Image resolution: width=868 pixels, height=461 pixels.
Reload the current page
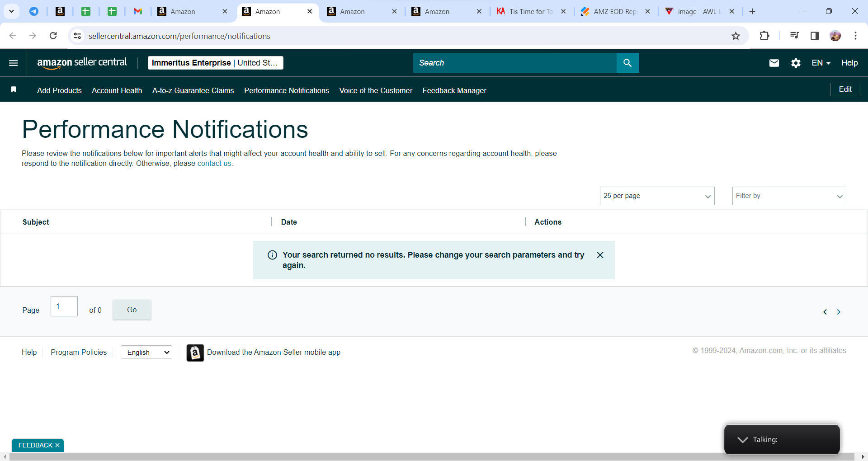pos(53,36)
